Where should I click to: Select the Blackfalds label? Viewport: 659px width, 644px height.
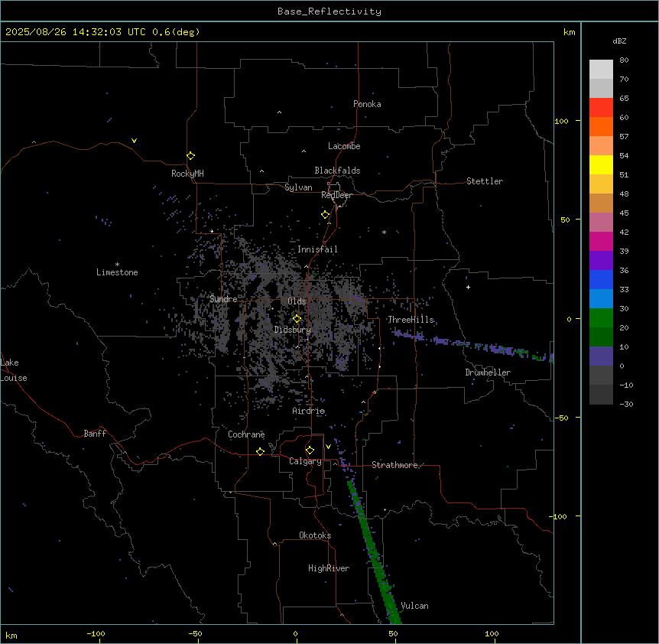pos(337,171)
